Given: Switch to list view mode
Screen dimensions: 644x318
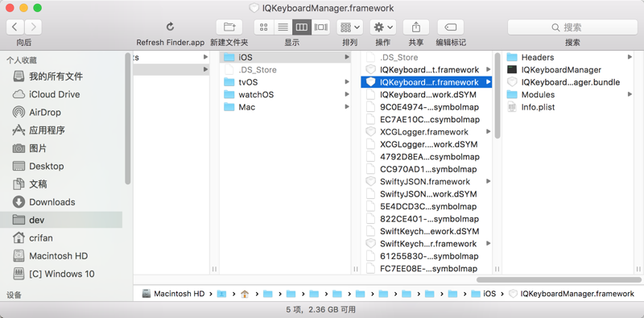Looking at the screenshot, I should (283, 27).
